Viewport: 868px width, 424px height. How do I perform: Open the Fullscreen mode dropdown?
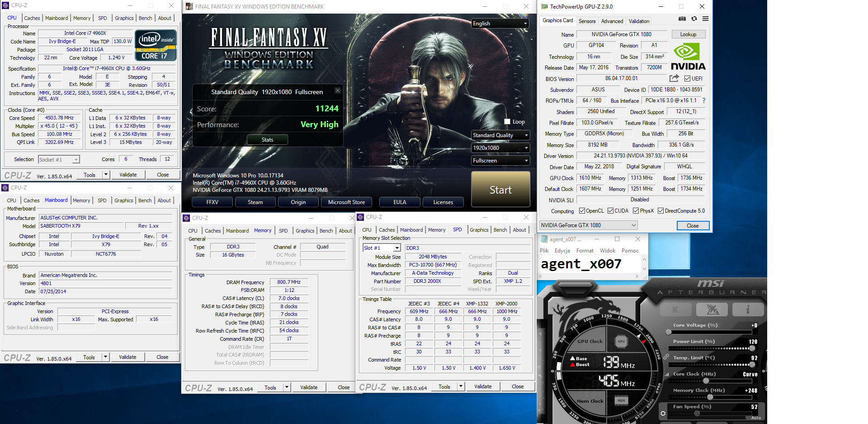[x=500, y=161]
